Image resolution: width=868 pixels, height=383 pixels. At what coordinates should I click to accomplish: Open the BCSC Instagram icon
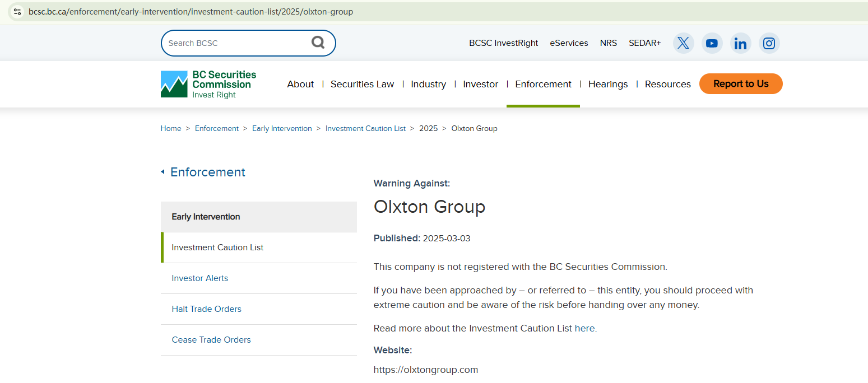[769, 43]
